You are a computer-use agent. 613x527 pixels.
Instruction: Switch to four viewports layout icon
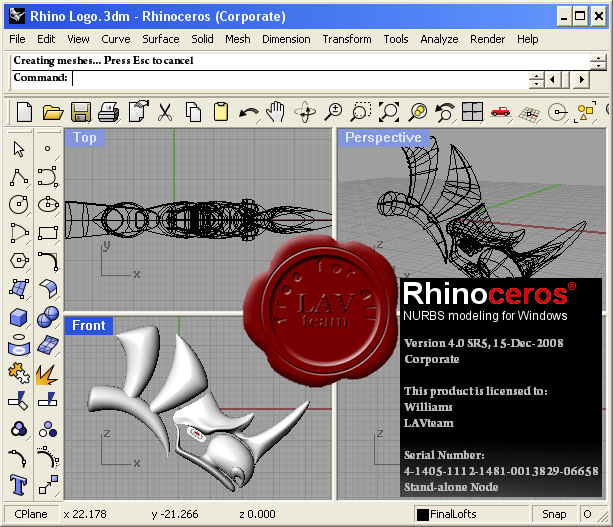point(472,111)
